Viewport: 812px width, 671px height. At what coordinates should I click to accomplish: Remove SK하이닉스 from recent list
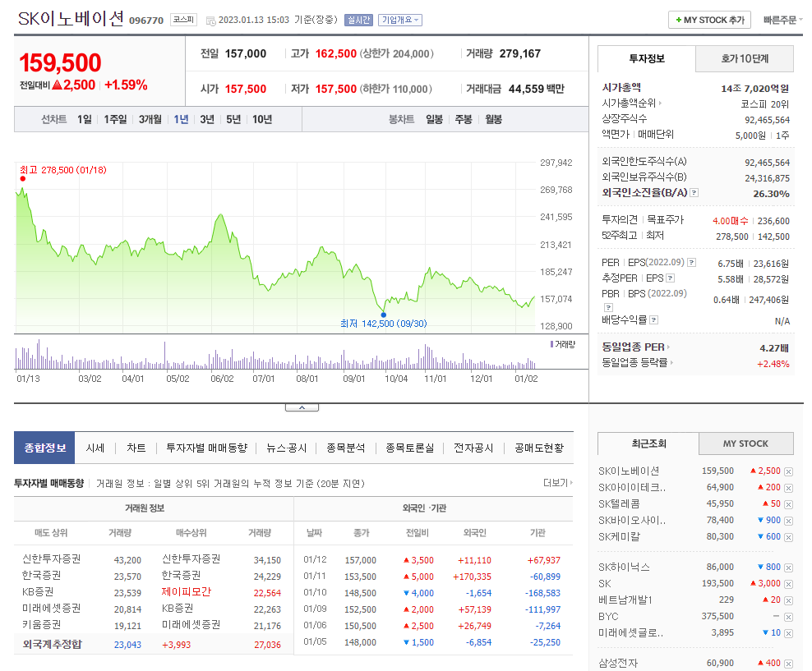(788, 568)
